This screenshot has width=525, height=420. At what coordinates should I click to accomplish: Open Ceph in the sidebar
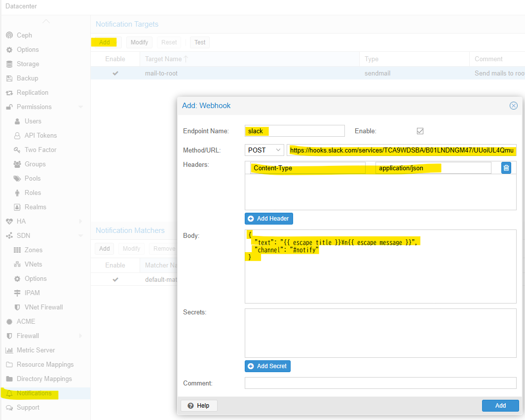[24, 35]
